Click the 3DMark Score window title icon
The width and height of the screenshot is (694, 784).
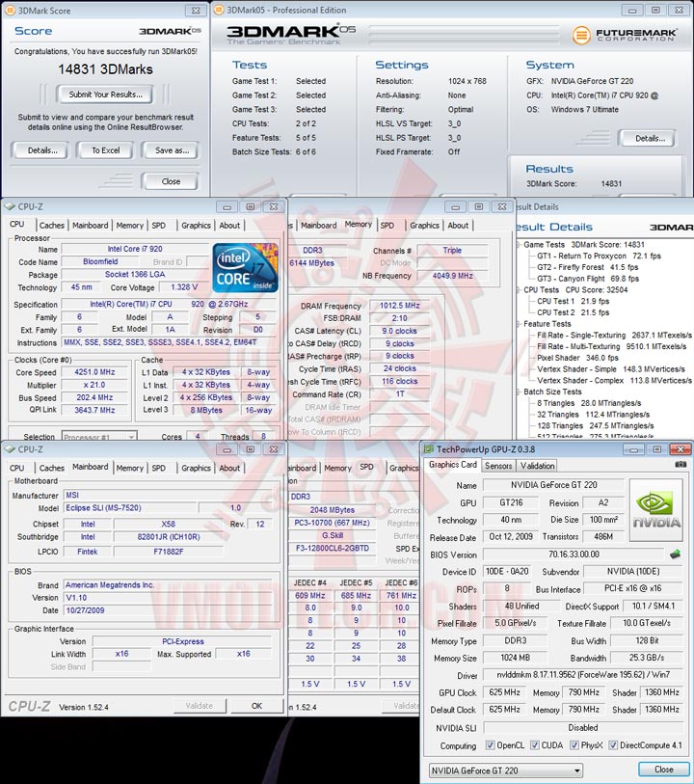[x=11, y=11]
